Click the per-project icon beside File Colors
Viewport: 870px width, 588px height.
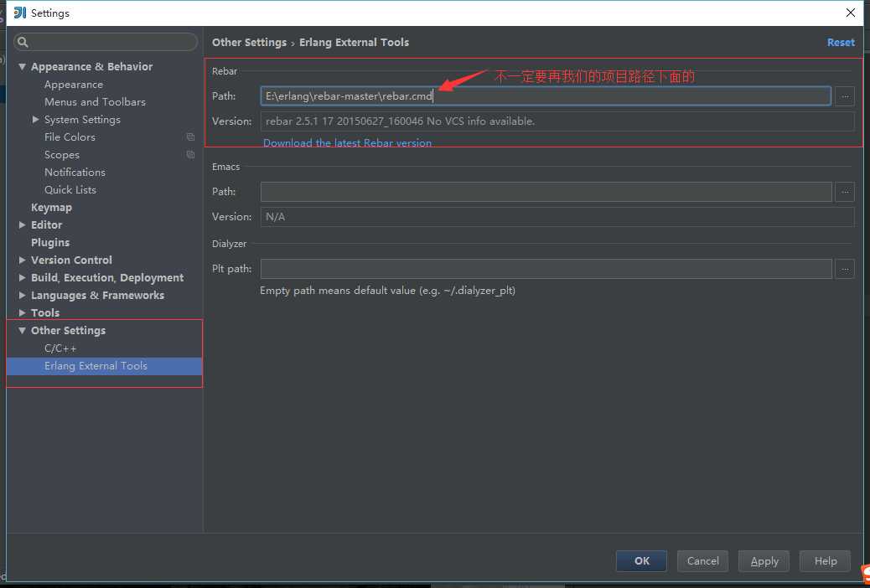(190, 137)
